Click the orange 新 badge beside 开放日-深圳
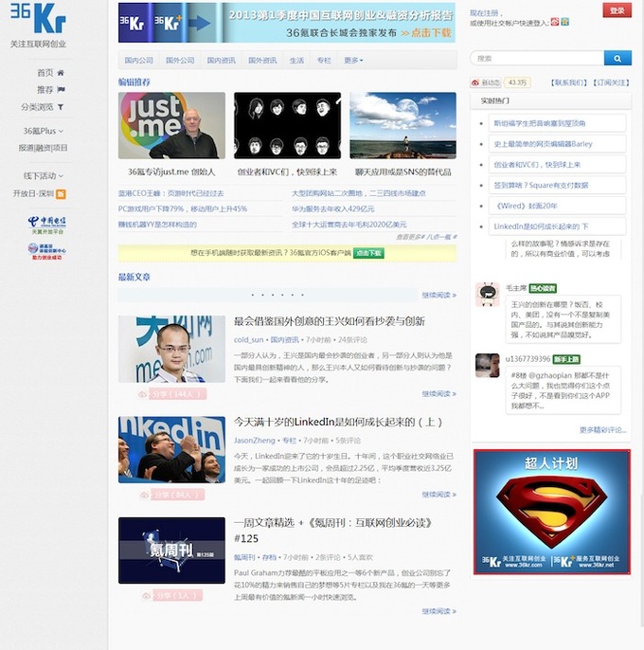The image size is (644, 650). click(x=61, y=193)
